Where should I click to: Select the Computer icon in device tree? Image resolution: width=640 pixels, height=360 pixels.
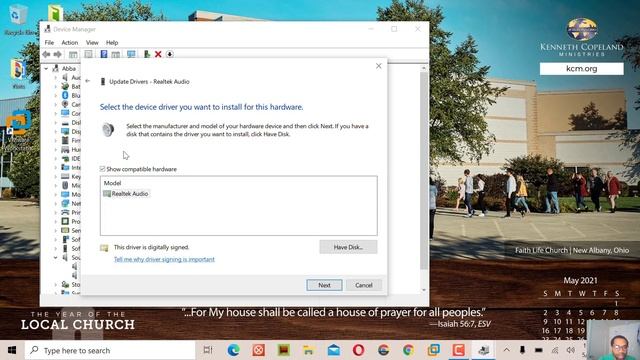(65, 113)
